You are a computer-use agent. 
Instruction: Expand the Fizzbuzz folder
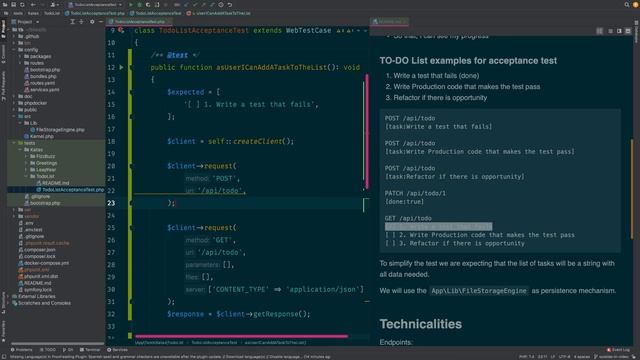tap(27, 156)
